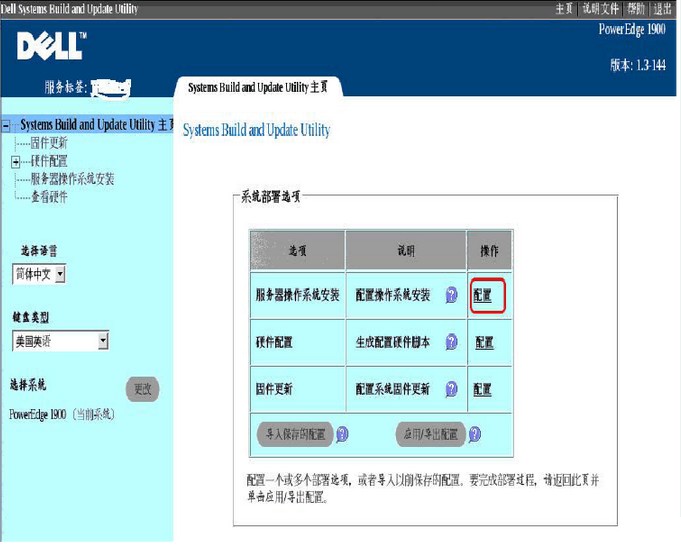Click PowerEdge 1900 (当前系统) text in sidebar
This screenshot has height=548, width=681.
62,414
